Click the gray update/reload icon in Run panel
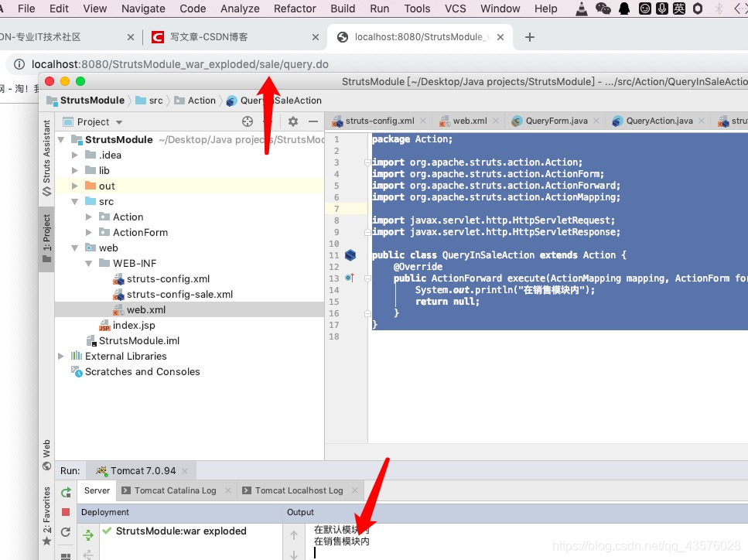The height and width of the screenshot is (560, 748). pyautogui.click(x=66, y=532)
